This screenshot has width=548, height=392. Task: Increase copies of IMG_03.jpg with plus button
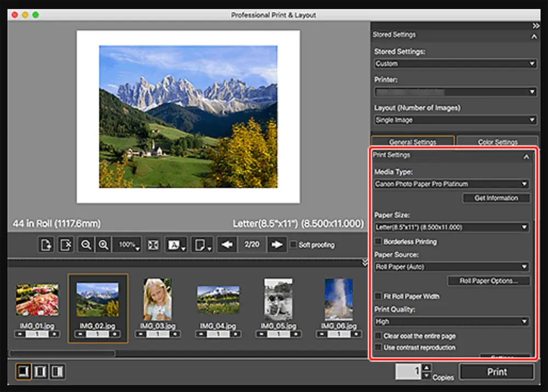pos(175,335)
